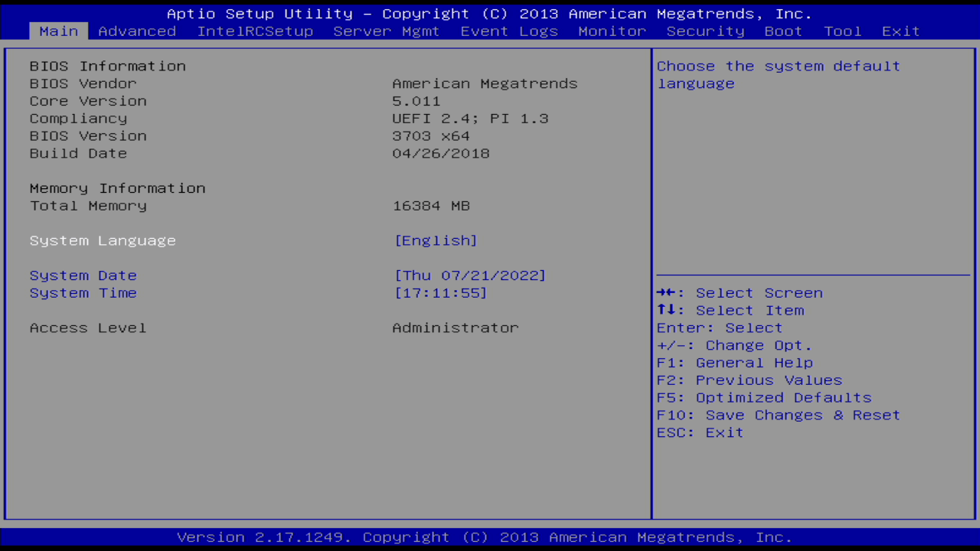Edit the System Date value field

point(470,275)
